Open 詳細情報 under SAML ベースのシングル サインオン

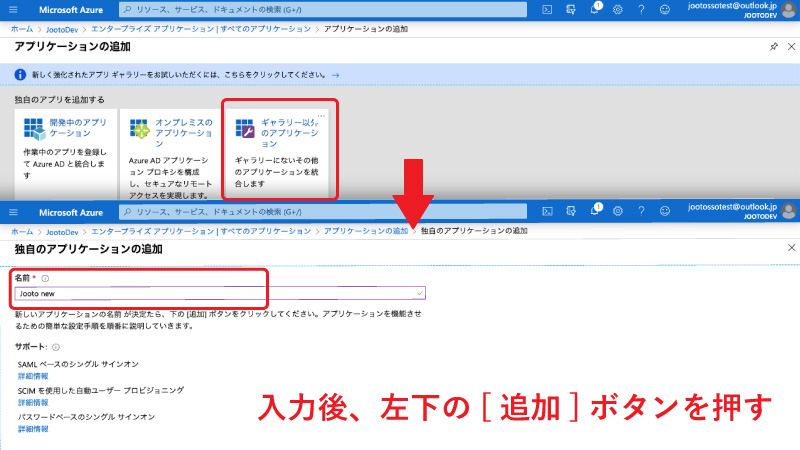(x=33, y=377)
